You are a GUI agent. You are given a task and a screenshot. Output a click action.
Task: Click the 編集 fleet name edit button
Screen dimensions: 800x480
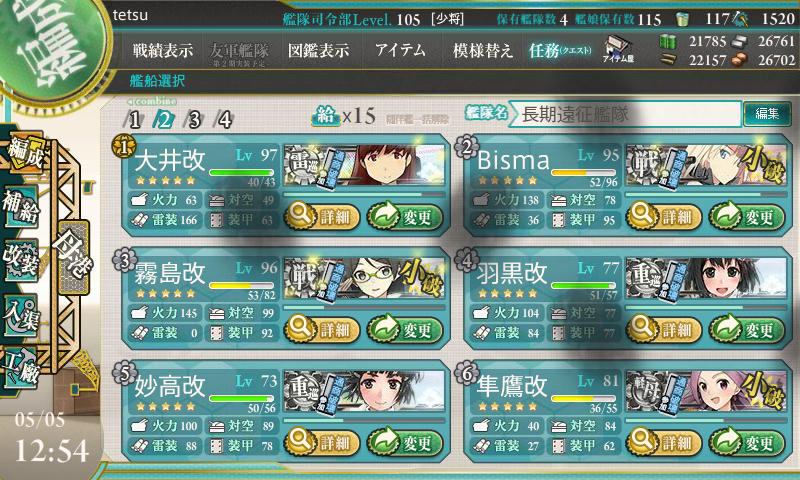pyautogui.click(x=767, y=113)
